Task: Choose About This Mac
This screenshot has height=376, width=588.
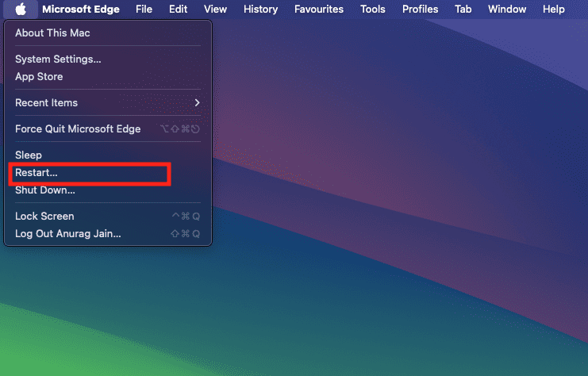Action: (108, 33)
